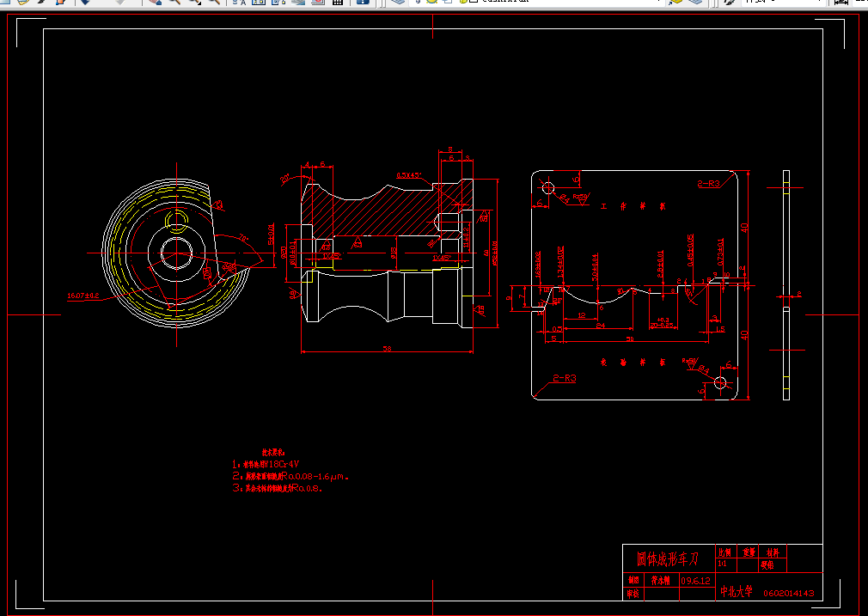The width and height of the screenshot is (868, 616).
Task: Click the third technical note Ra0.8
Action: point(277,488)
